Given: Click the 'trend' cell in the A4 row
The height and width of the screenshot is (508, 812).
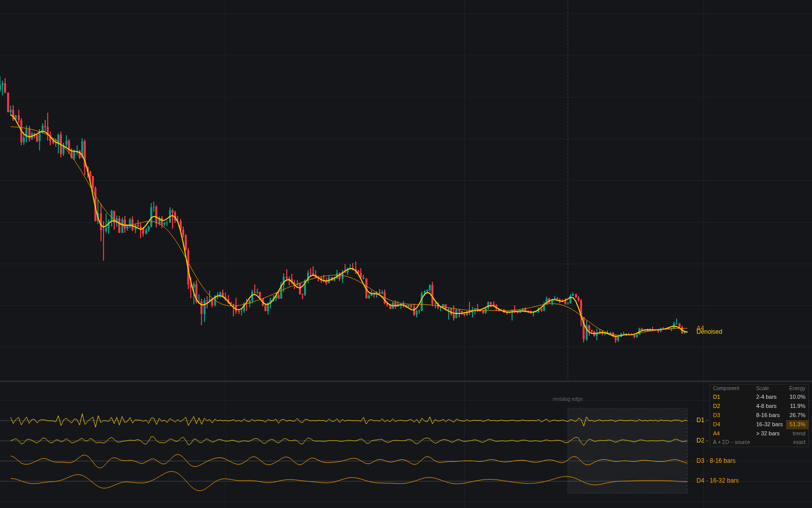Looking at the screenshot, I should click(x=799, y=433).
